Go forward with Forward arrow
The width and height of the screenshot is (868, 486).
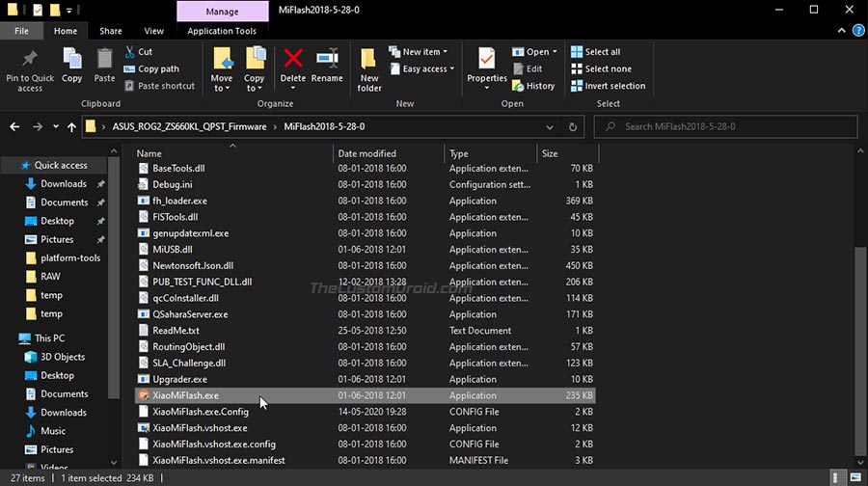[37, 126]
